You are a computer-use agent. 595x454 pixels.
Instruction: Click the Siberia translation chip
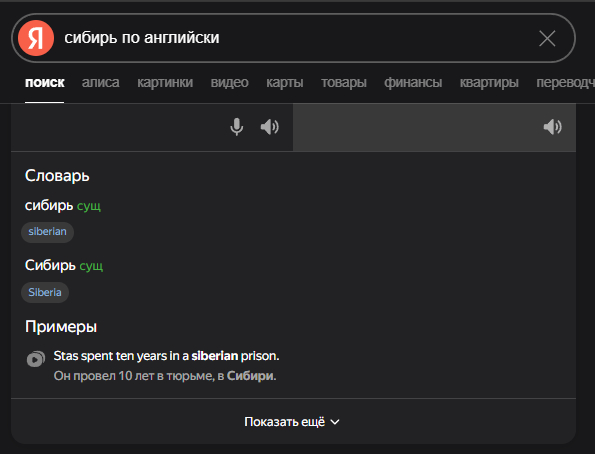(45, 293)
